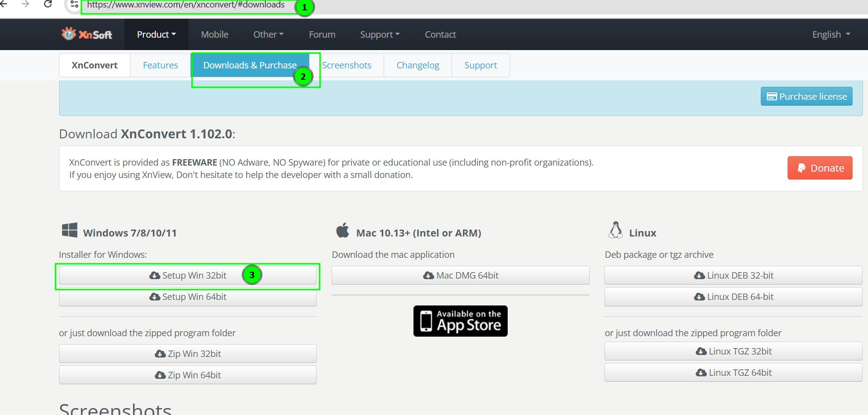Click the Windows logo icon
The width and height of the screenshot is (868, 415).
point(69,230)
